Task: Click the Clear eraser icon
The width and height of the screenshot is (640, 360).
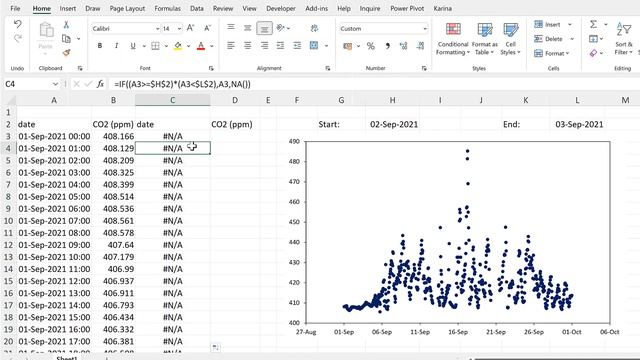Action: 593,53
